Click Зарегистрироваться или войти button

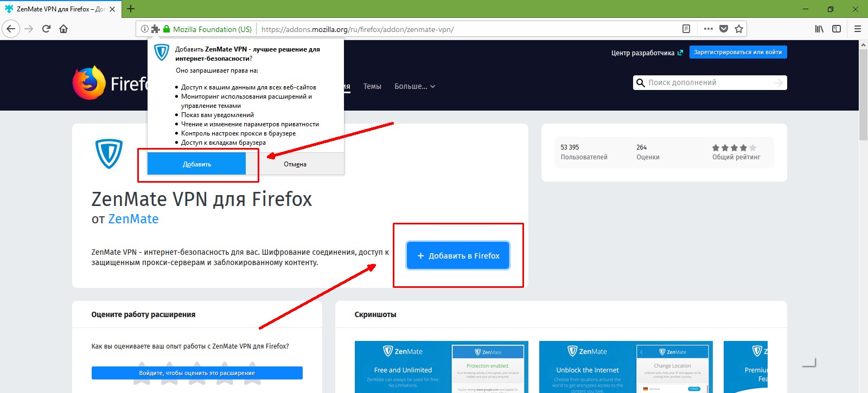click(738, 52)
